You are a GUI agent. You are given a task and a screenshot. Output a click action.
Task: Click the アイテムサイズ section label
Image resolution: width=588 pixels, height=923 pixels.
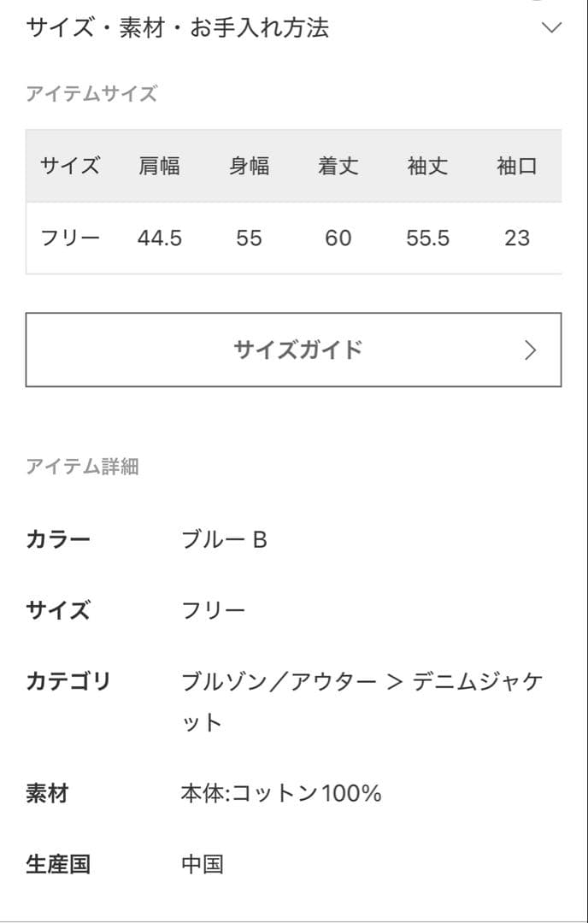click(91, 94)
